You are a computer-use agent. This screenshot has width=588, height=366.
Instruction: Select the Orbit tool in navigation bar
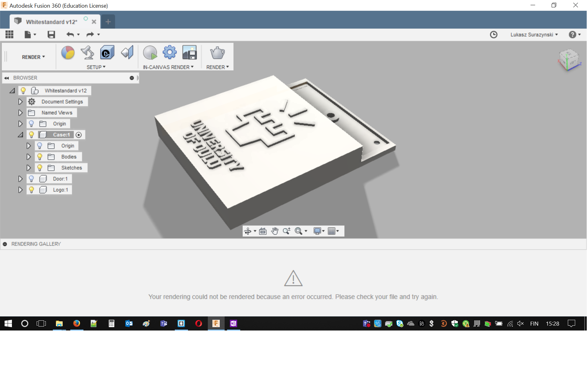[x=248, y=231]
